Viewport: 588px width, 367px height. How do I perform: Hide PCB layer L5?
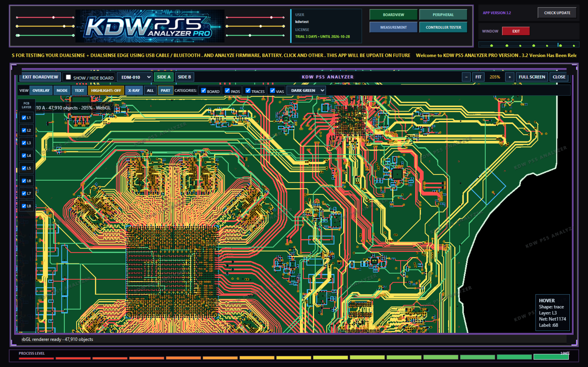pyautogui.click(x=24, y=168)
